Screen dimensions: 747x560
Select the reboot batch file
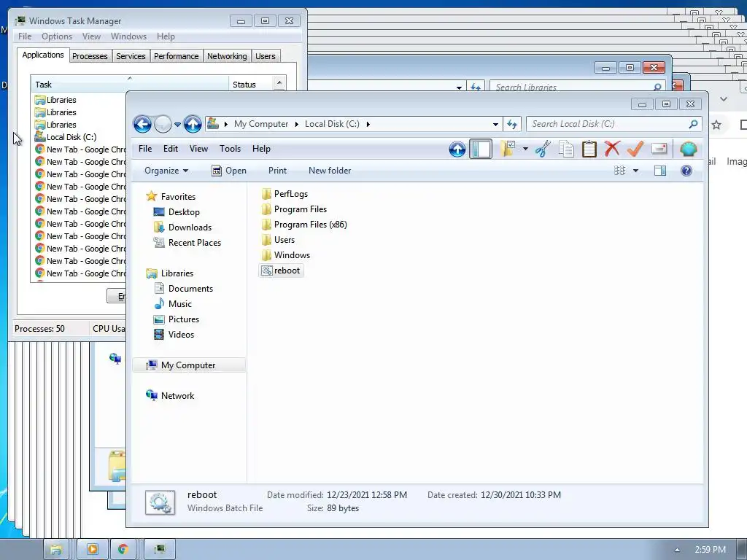pos(281,271)
